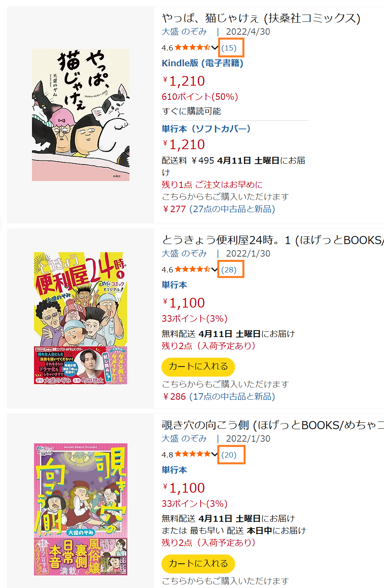This screenshot has width=384, height=588.
Task: Open やっぱ、猫じゃけぇ book cover thumbnail
Action: click(81, 115)
